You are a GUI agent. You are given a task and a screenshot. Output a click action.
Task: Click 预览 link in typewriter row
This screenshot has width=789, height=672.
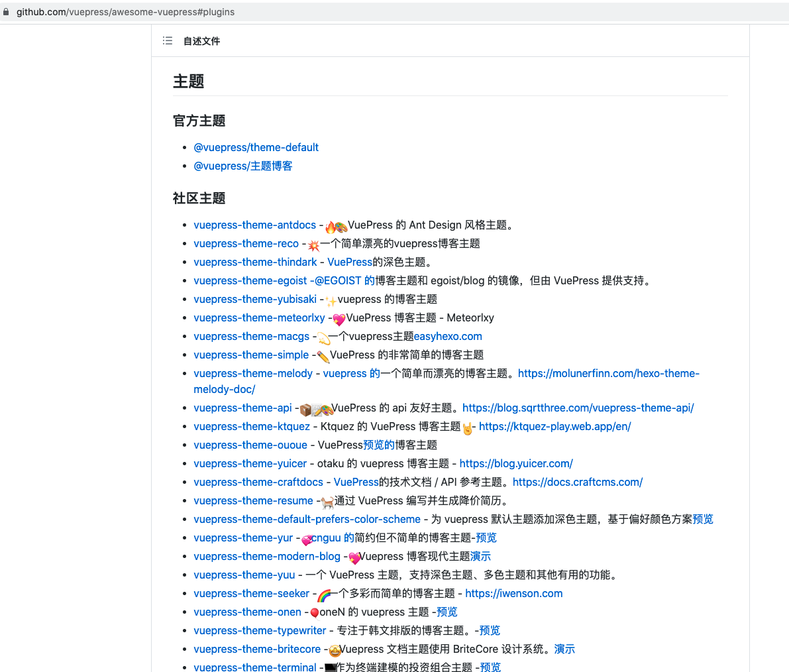tap(490, 632)
